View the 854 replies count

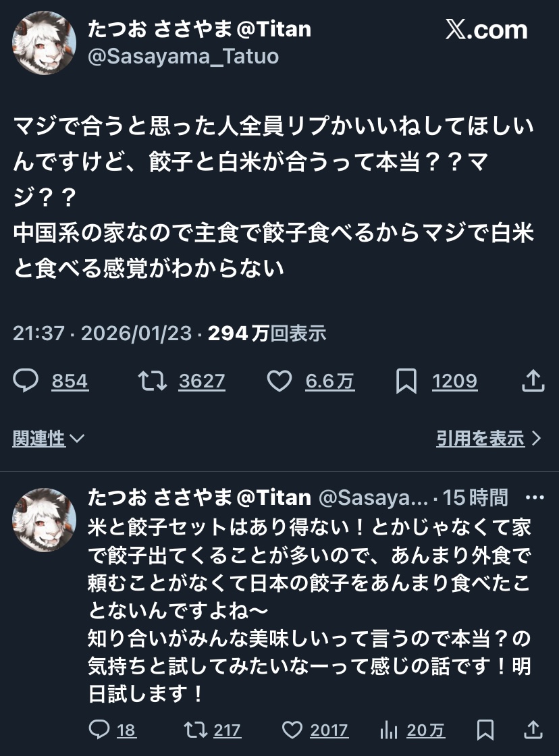(x=70, y=382)
